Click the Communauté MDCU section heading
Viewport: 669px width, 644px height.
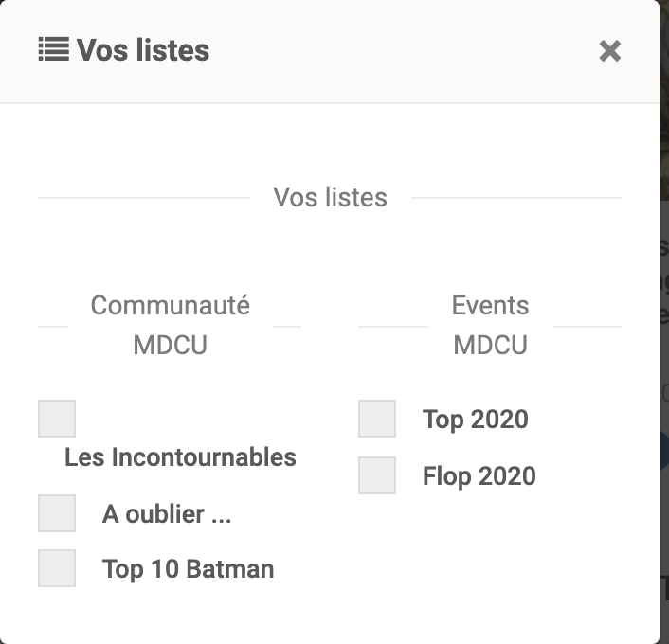(171, 325)
